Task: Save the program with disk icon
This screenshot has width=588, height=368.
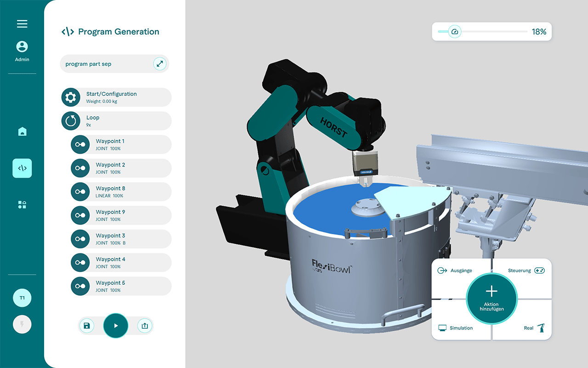Action: coord(86,326)
